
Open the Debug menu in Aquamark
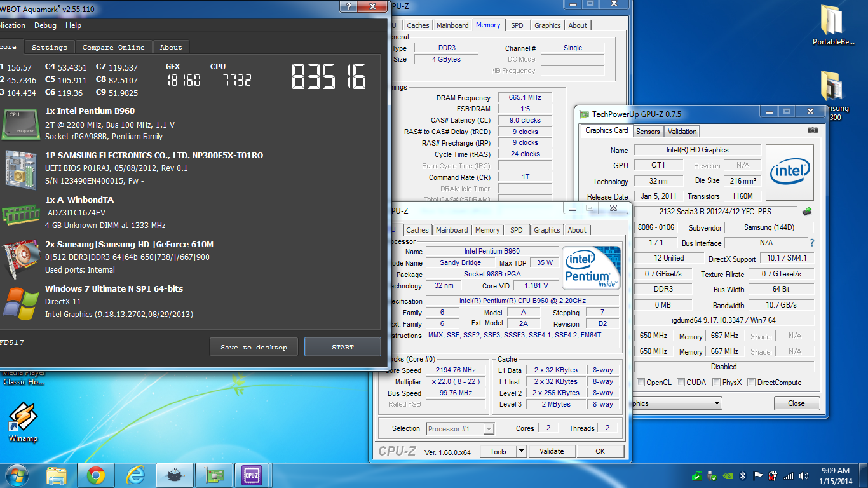(x=45, y=25)
